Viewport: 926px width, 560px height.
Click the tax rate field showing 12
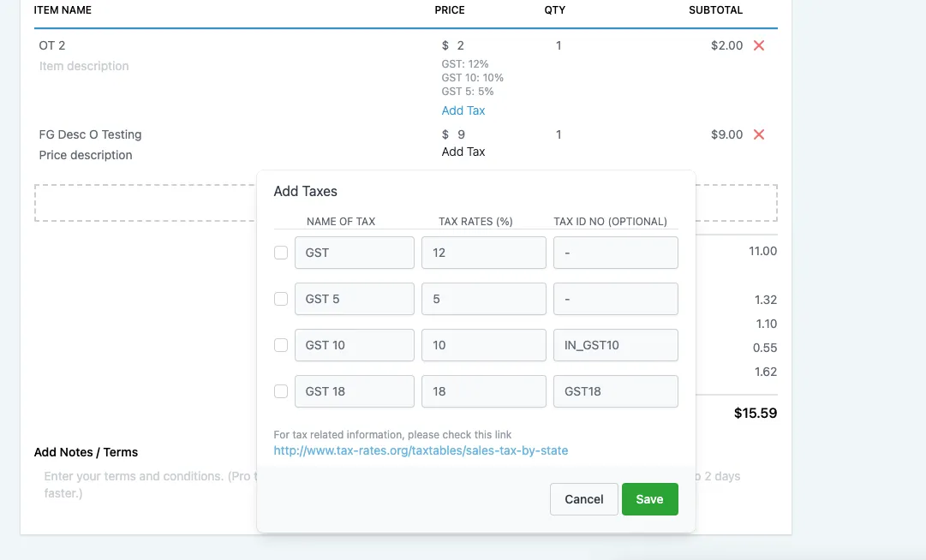(x=483, y=253)
